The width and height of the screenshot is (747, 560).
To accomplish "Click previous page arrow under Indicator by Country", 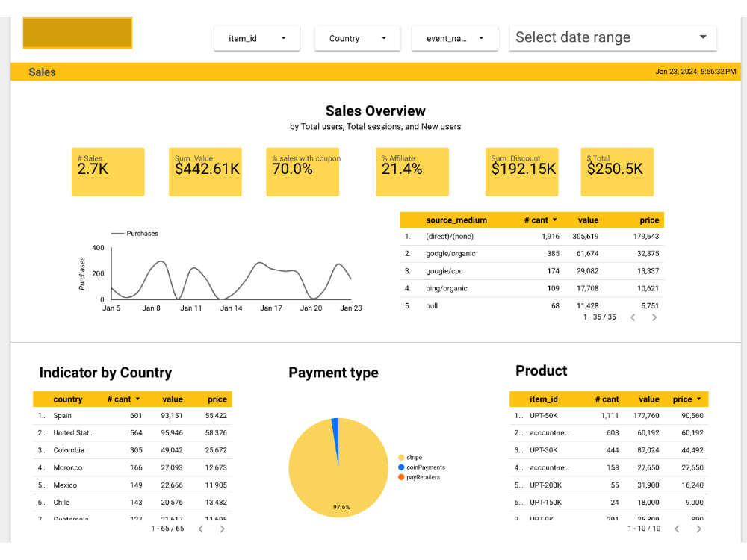I will (200, 528).
